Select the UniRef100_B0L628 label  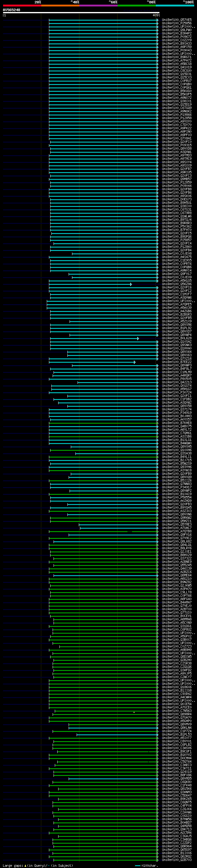(177, 338)
